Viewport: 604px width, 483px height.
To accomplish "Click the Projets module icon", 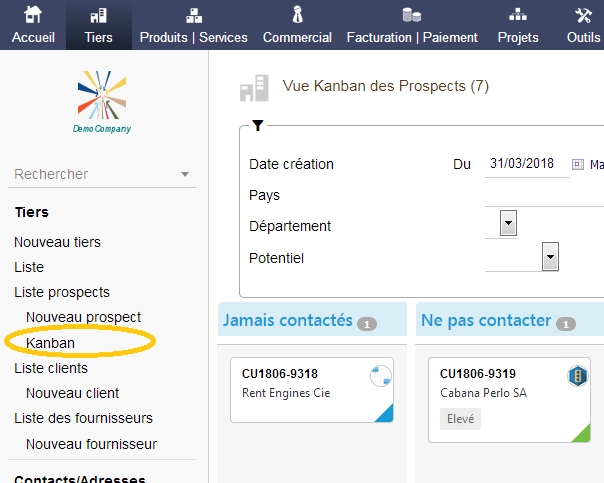I will click(x=518, y=15).
